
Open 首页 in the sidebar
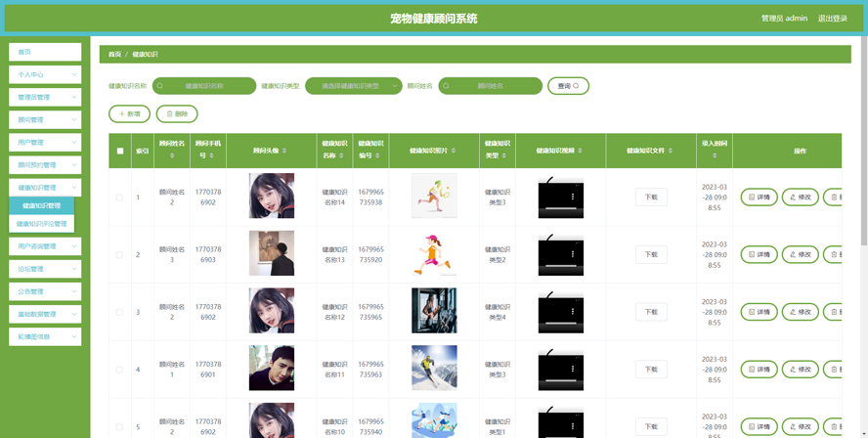(45, 52)
